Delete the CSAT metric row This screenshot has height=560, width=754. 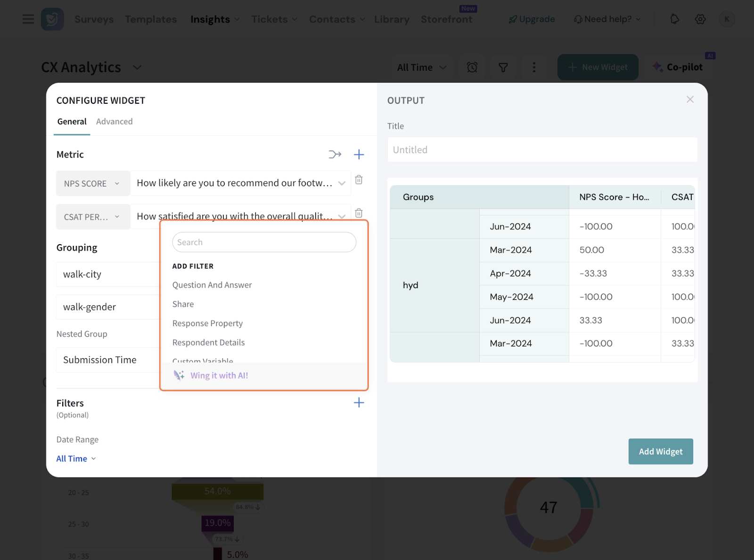click(359, 213)
